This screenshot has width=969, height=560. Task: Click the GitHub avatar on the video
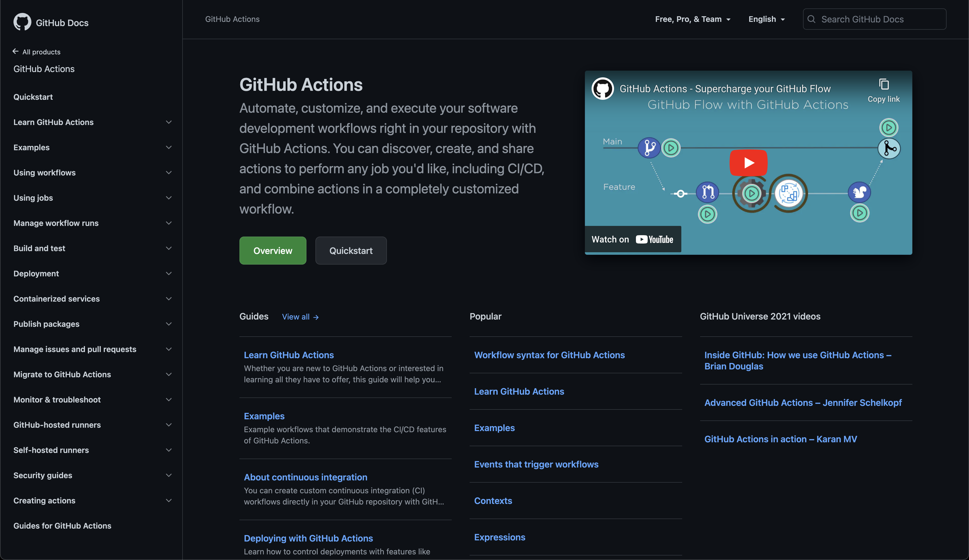[x=603, y=89]
